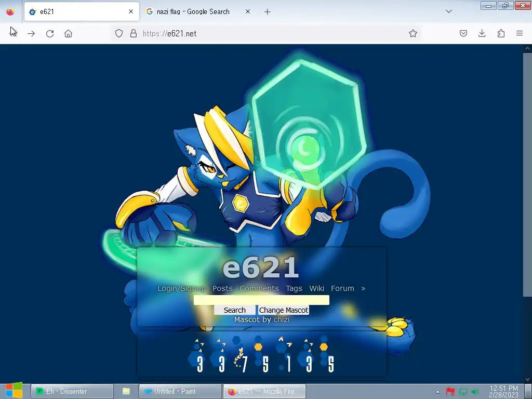Viewport: 532px width, 399px height.
Task: Open the file explorer taskbar item
Action: pyautogui.click(x=126, y=391)
